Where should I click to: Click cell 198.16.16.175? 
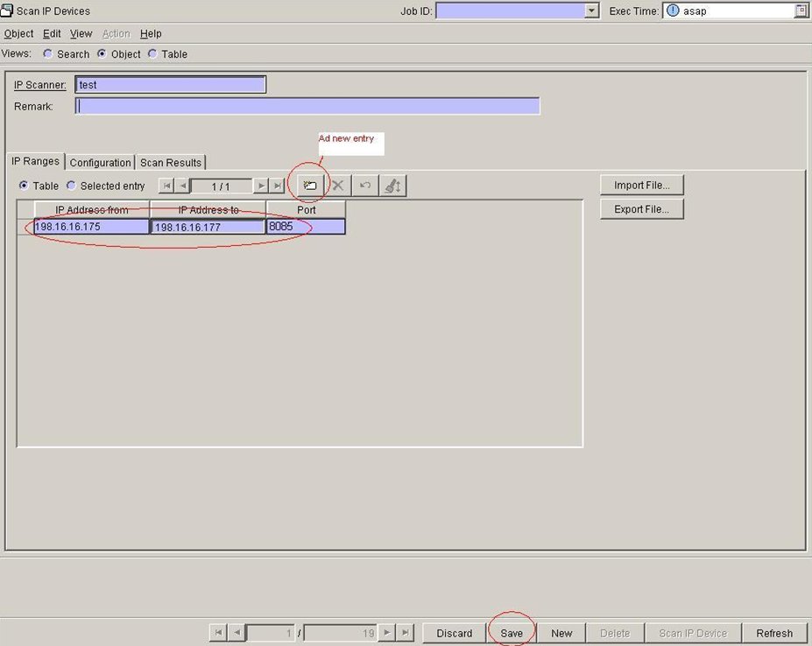91,227
